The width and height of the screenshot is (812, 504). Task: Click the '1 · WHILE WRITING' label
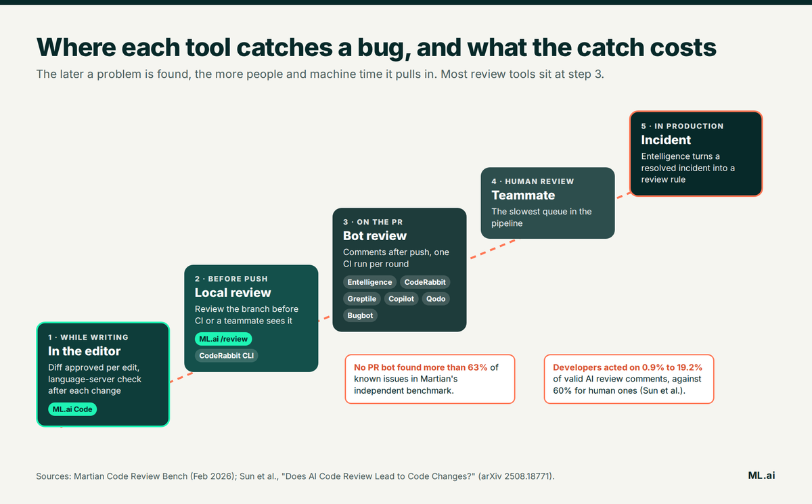[x=88, y=337]
